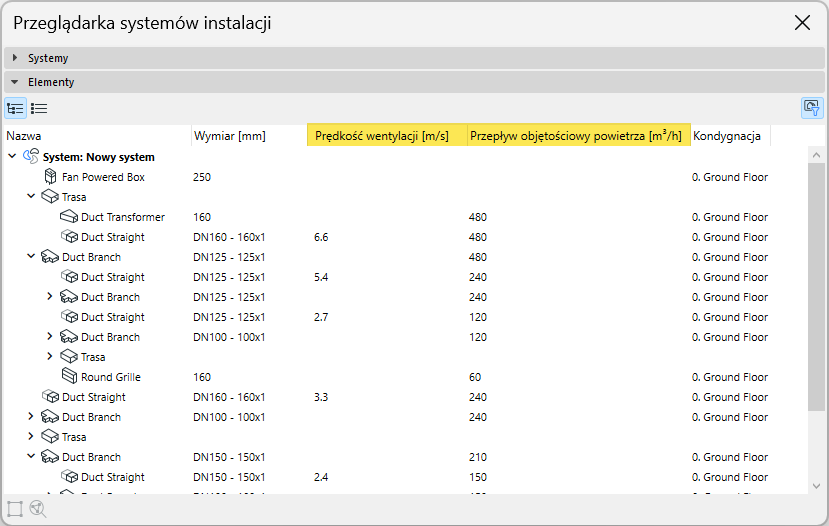Select the Duct Transformer row
The width and height of the screenshot is (829, 526).
click(x=406, y=217)
